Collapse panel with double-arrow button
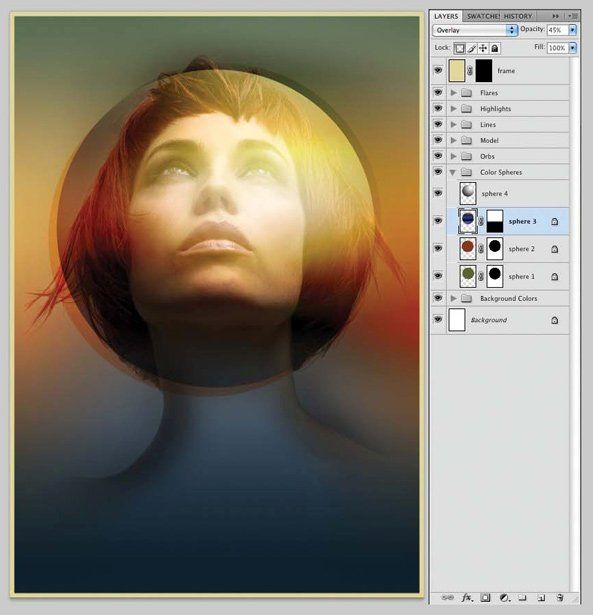Screen dimensions: 593x615 [555, 16]
